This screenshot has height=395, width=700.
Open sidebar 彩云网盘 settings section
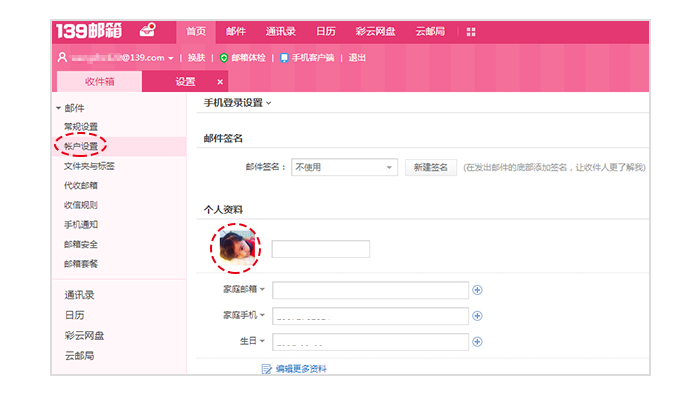point(84,336)
